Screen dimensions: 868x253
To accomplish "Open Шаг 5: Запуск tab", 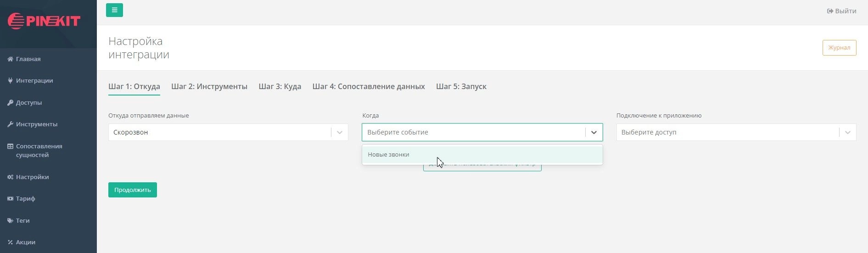I will [461, 86].
